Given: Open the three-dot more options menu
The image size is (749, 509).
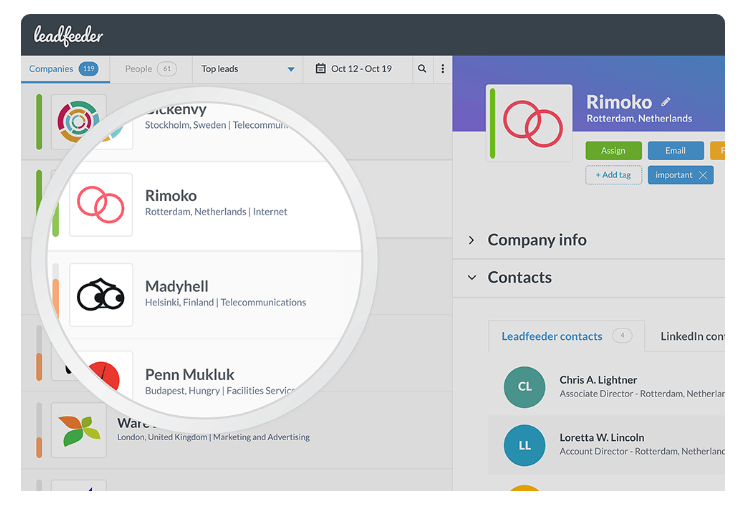Looking at the screenshot, I should pos(443,69).
